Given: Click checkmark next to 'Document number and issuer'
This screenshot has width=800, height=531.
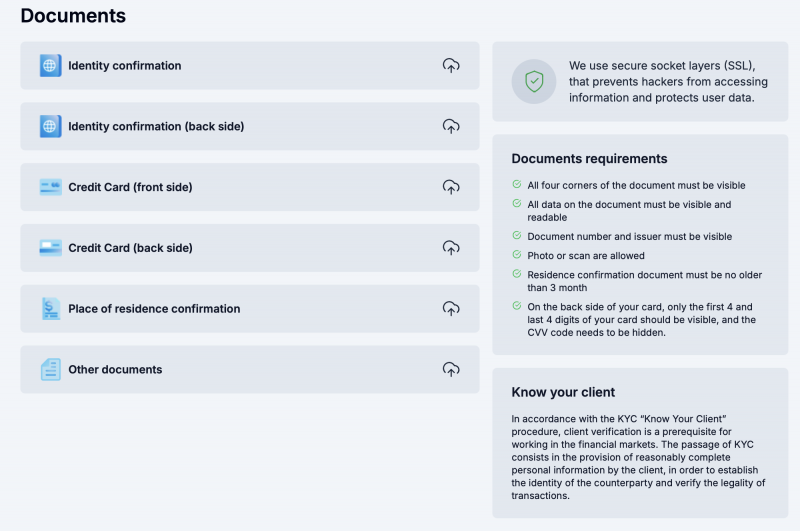Looking at the screenshot, I should coord(517,235).
